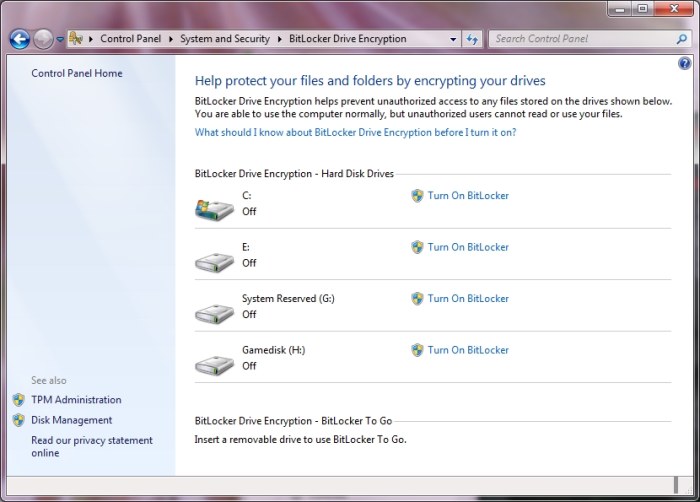Click shield icon in System Reserved (G:) row
Image resolution: width=700 pixels, height=502 pixels.
[x=417, y=298]
